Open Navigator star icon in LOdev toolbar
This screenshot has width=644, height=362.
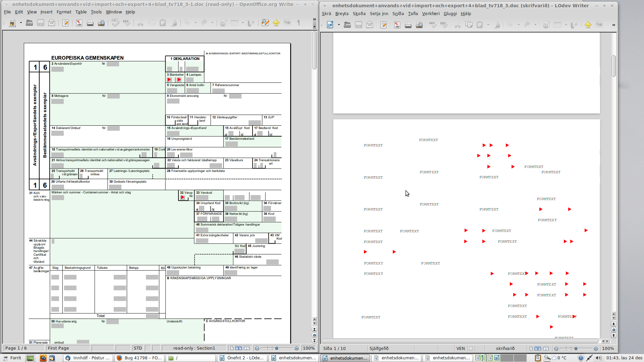point(588,25)
